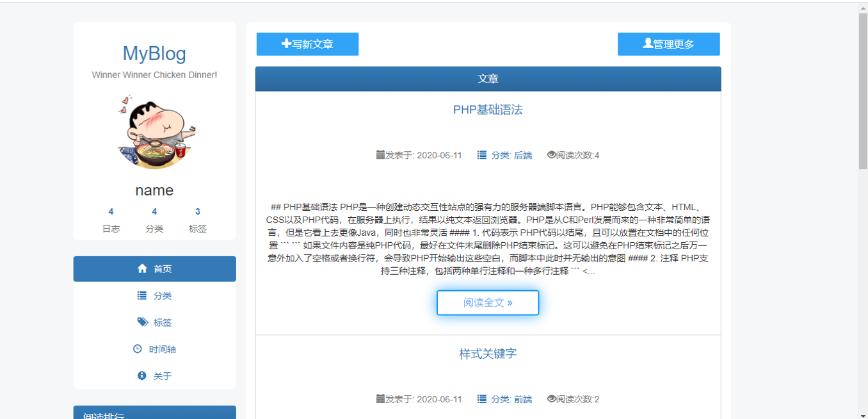Click the PHP基础语法 article summary text

pos(488,239)
